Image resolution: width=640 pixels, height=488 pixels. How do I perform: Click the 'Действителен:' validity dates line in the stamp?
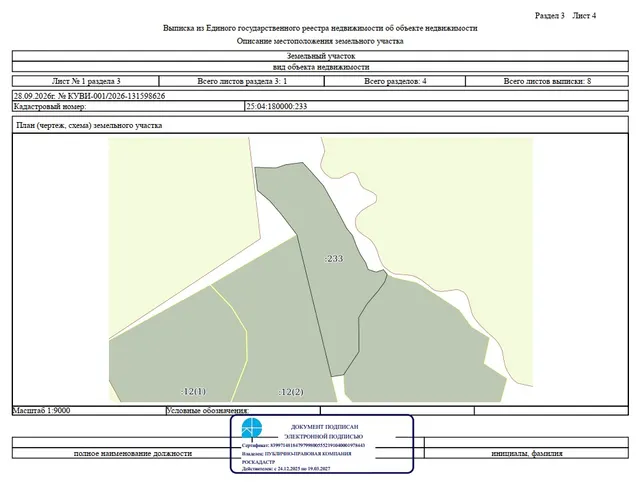(286, 469)
